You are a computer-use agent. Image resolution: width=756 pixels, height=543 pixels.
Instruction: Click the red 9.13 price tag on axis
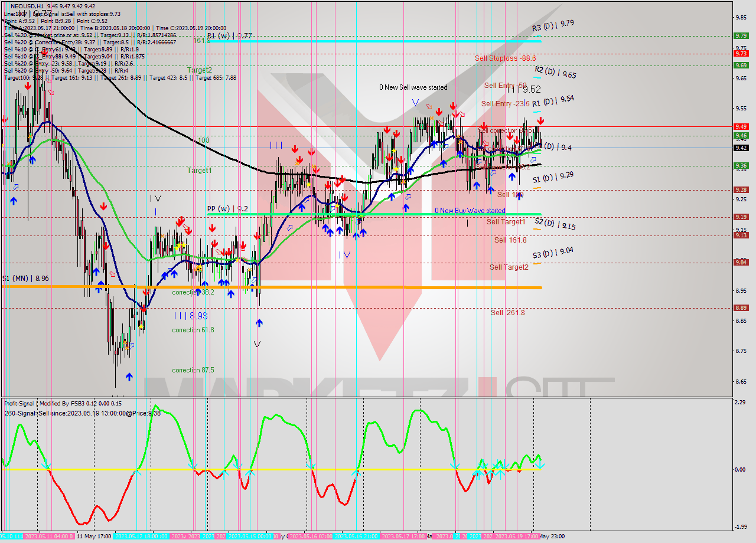click(741, 235)
